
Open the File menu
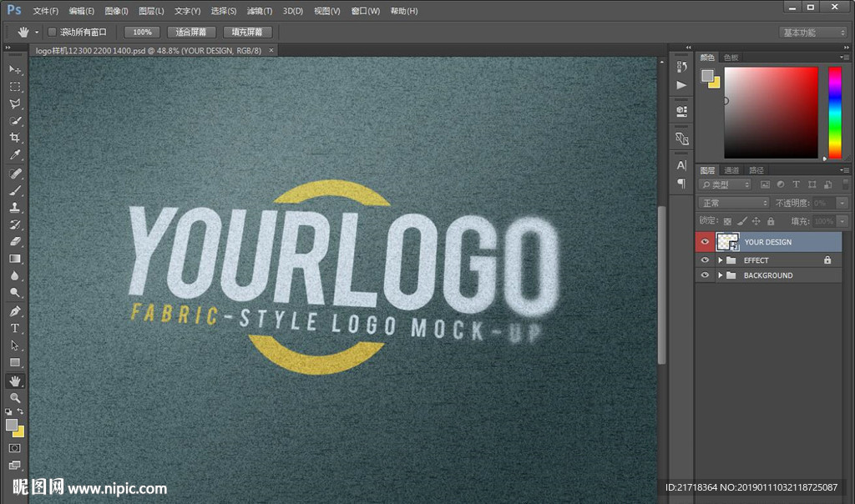click(x=45, y=11)
